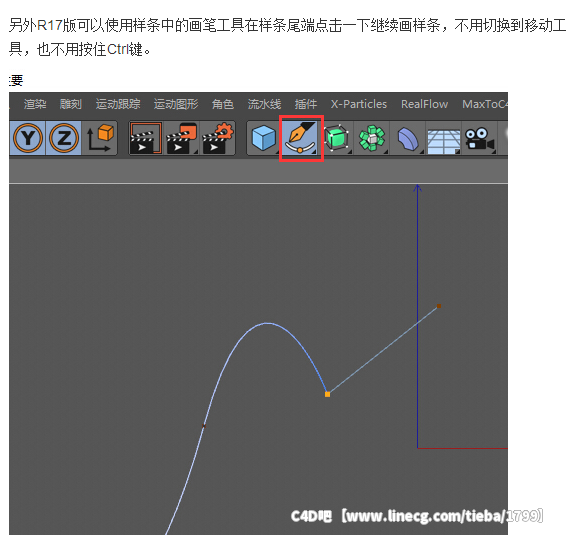
Task: Click Render to Picture Viewer icon
Action: [x=182, y=138]
